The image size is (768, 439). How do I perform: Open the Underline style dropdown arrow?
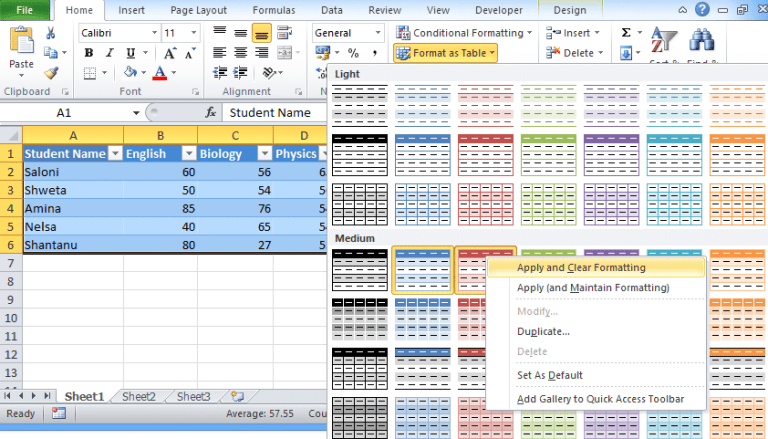click(145, 52)
